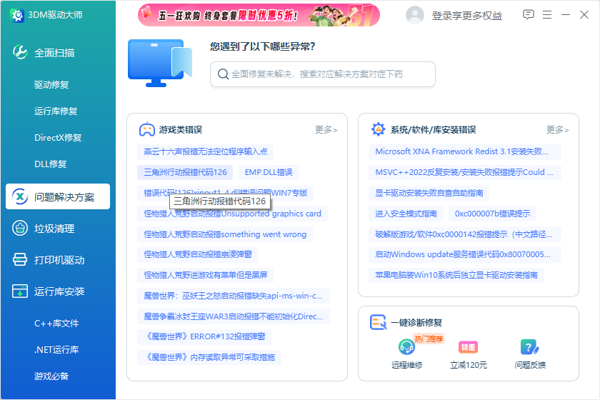Click the search magnifier icon
Viewport: 600px width, 400px height.
click(x=222, y=73)
